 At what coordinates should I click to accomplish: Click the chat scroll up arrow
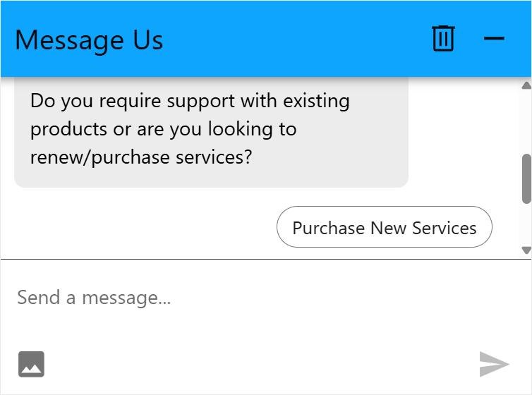(526, 86)
